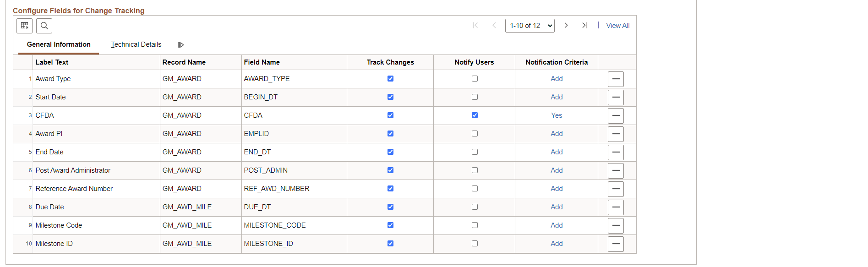
Task: Switch to Technical Details tab
Action: [x=136, y=44]
